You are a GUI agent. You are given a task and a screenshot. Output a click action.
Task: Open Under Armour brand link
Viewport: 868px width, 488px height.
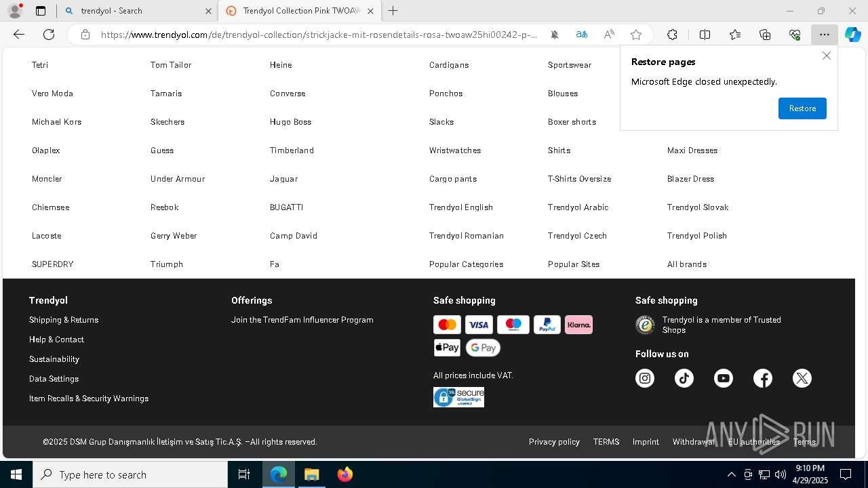178,179
